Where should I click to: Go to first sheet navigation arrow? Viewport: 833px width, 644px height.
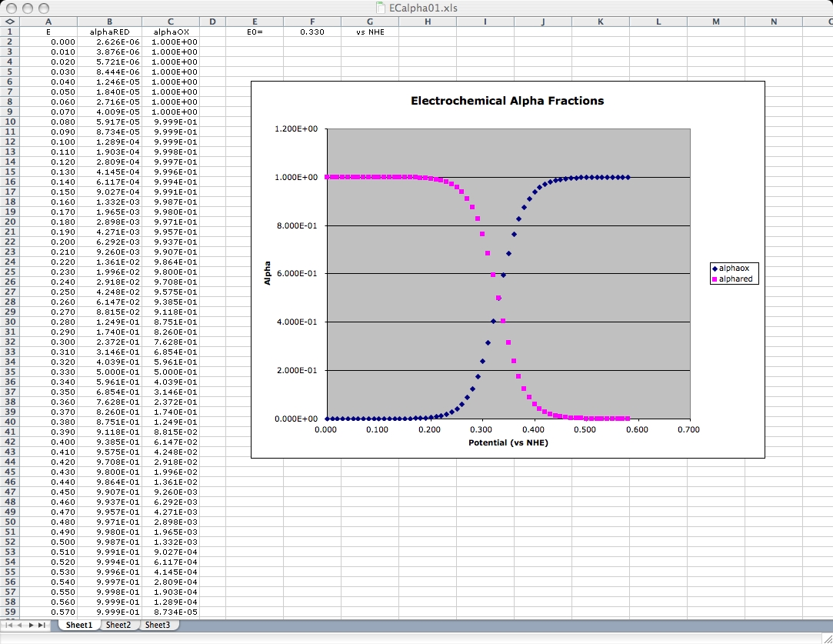(x=8, y=626)
